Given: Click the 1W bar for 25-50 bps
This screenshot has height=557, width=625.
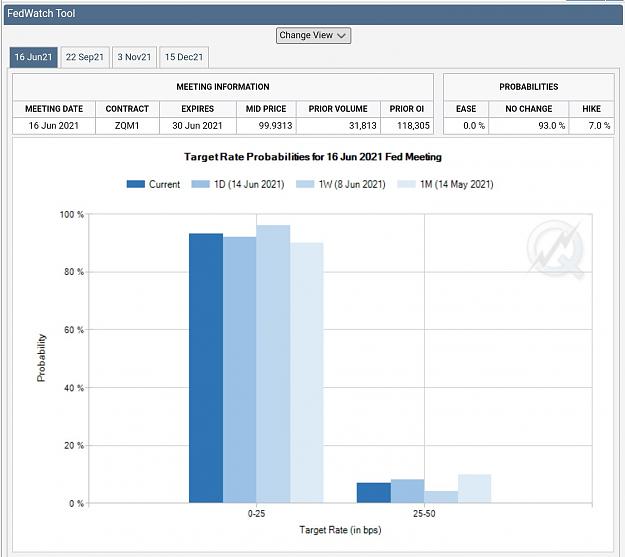Looking at the screenshot, I should coord(441,497).
